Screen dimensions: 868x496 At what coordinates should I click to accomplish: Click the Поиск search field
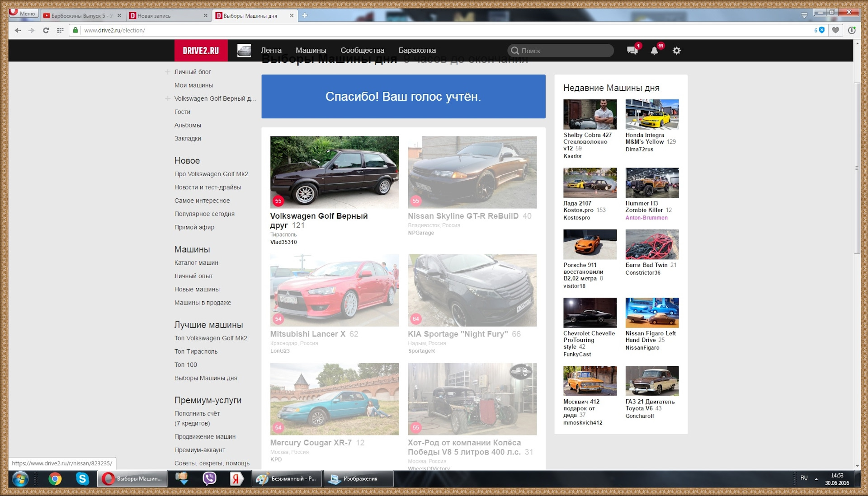(x=561, y=51)
